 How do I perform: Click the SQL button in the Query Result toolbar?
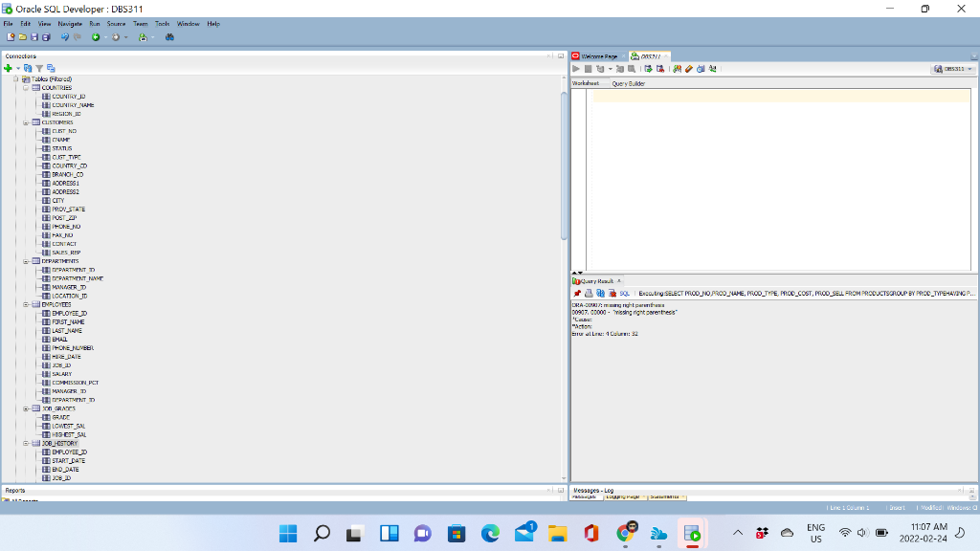pos(625,293)
